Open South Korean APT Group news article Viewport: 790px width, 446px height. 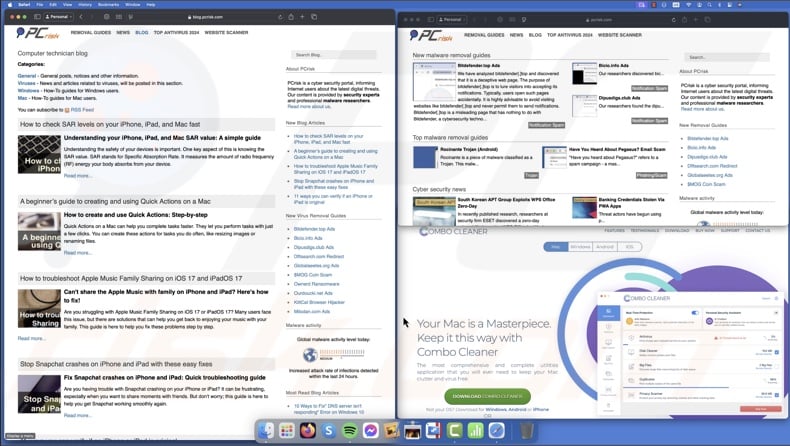506,203
